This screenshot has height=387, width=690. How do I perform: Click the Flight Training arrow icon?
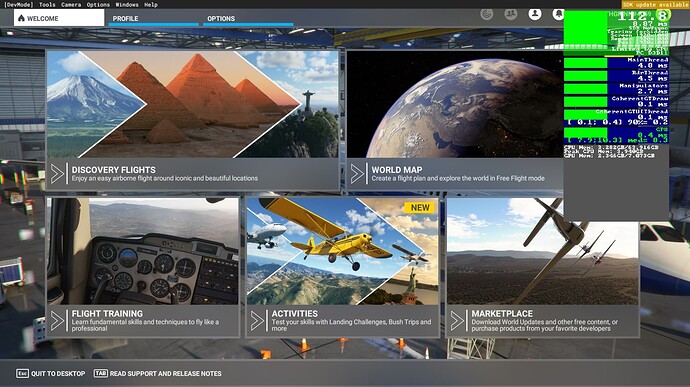[57, 321]
